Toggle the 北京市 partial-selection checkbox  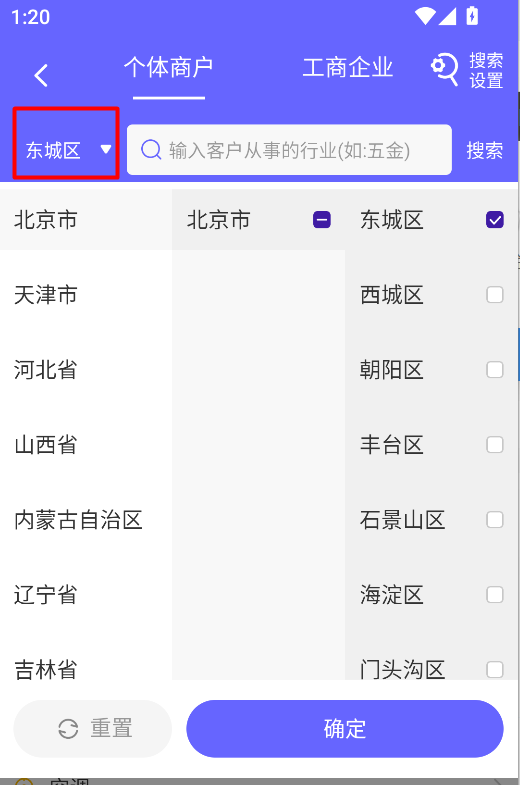click(322, 220)
